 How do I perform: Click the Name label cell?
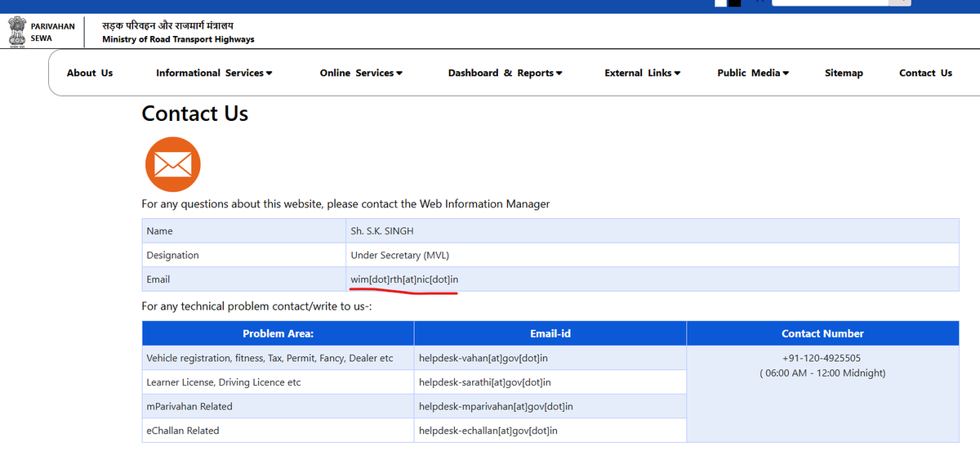coord(244,231)
